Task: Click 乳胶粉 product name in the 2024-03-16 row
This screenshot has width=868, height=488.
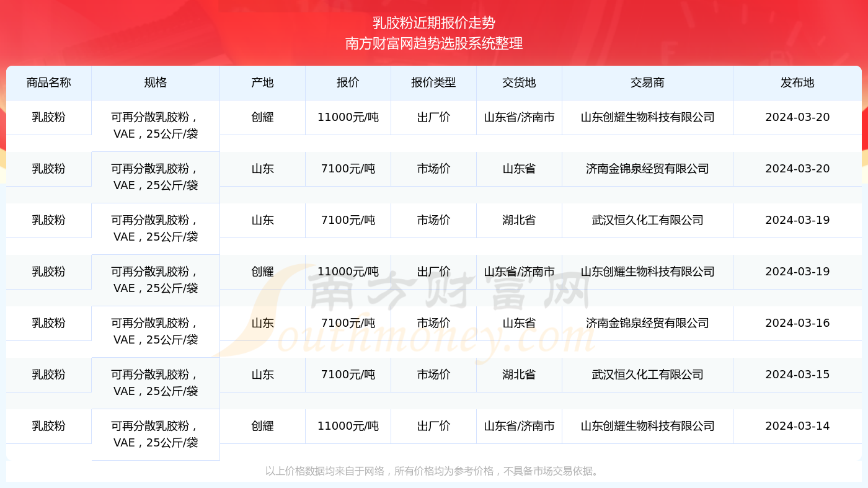Action: pyautogui.click(x=49, y=323)
